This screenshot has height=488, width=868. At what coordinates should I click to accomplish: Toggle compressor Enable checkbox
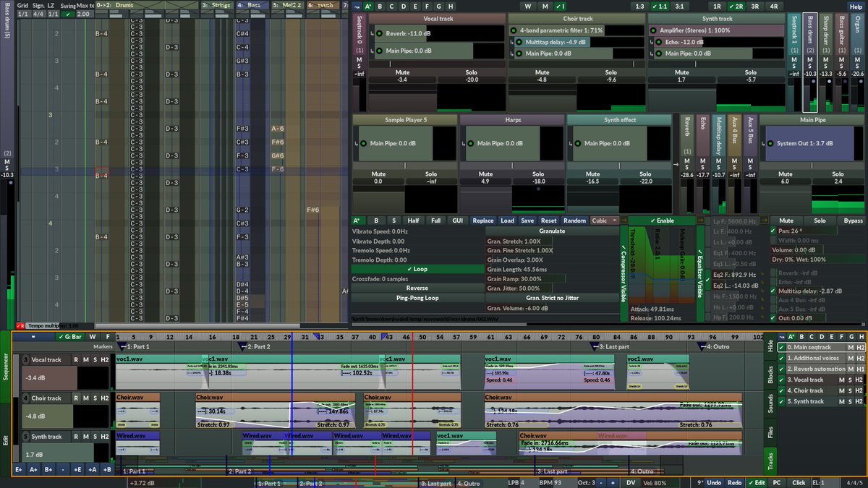point(662,221)
